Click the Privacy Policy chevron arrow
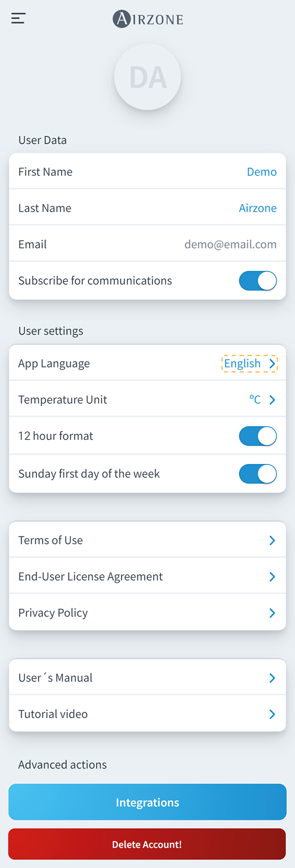Image resolution: width=295 pixels, height=868 pixels. [272, 613]
